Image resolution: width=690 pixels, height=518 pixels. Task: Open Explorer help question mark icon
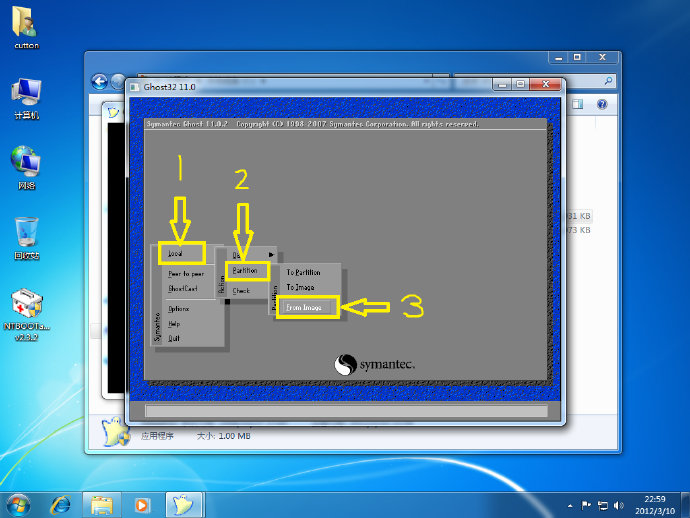tap(602, 104)
